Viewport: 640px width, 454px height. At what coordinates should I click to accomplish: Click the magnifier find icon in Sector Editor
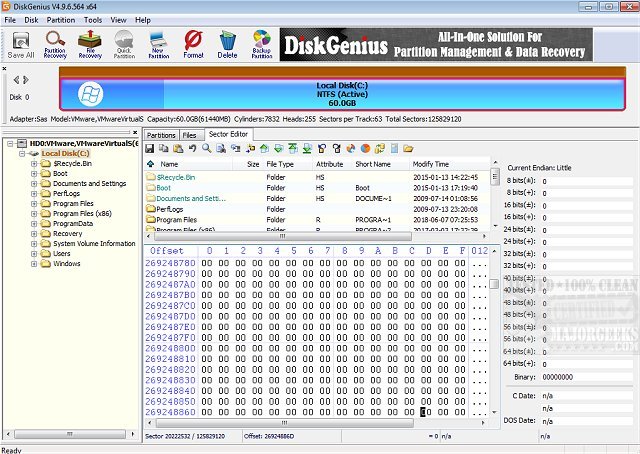point(207,149)
